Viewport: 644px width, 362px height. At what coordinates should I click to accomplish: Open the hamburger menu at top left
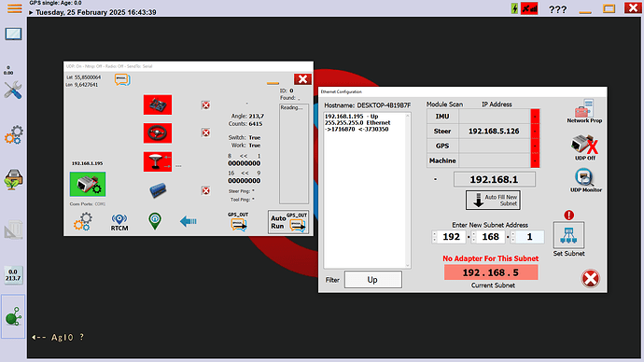[14, 8]
